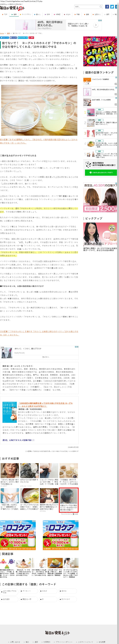The width and height of the screenshot is (119, 644).
Task: Open ranking item 5 about 膀胱トレーニング
Action: (x=100, y=154)
